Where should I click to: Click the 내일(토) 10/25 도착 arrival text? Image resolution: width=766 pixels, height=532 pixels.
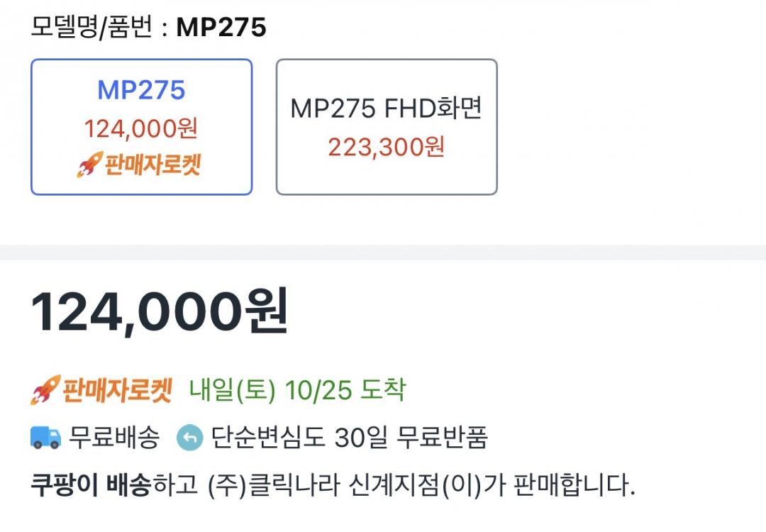point(297,390)
